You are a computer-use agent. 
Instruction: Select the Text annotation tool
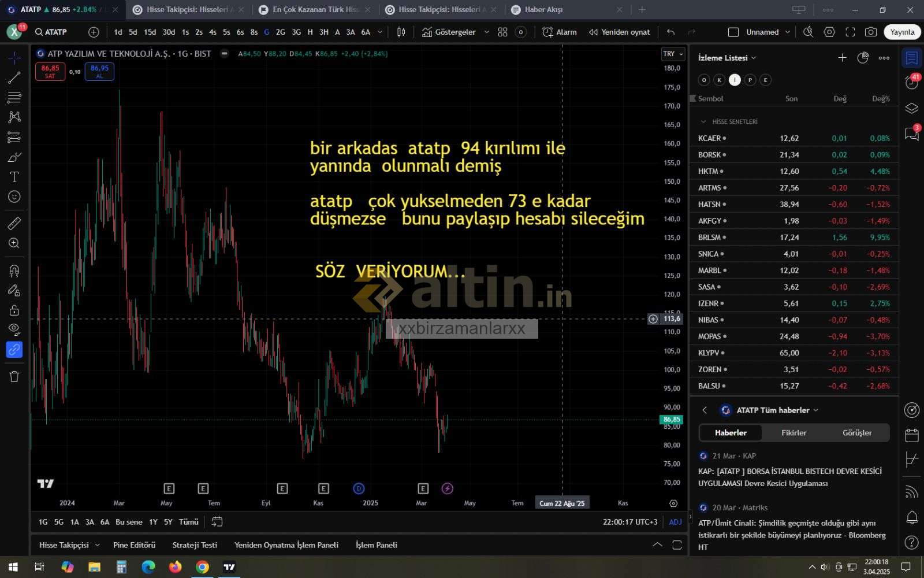pos(14,177)
